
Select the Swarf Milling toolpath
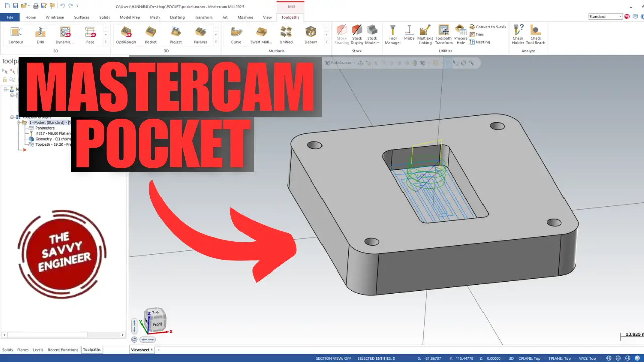pos(261,35)
